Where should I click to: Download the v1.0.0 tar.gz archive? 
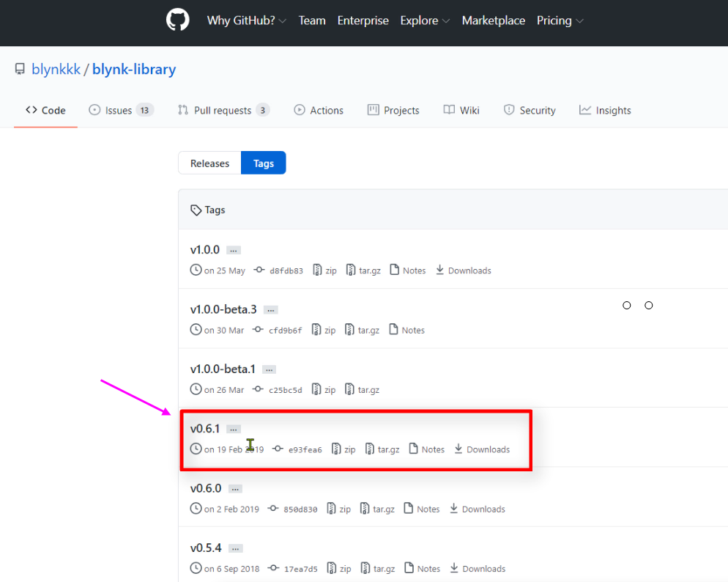coord(363,270)
